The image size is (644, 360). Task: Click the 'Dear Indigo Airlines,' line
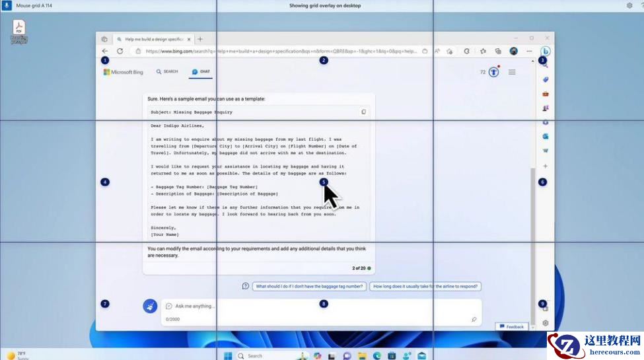coord(178,126)
